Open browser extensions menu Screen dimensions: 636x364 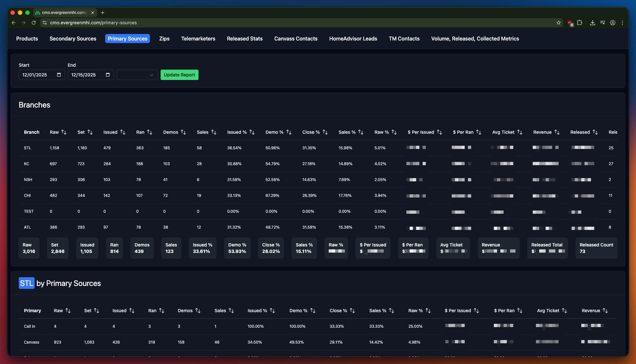coord(580,23)
